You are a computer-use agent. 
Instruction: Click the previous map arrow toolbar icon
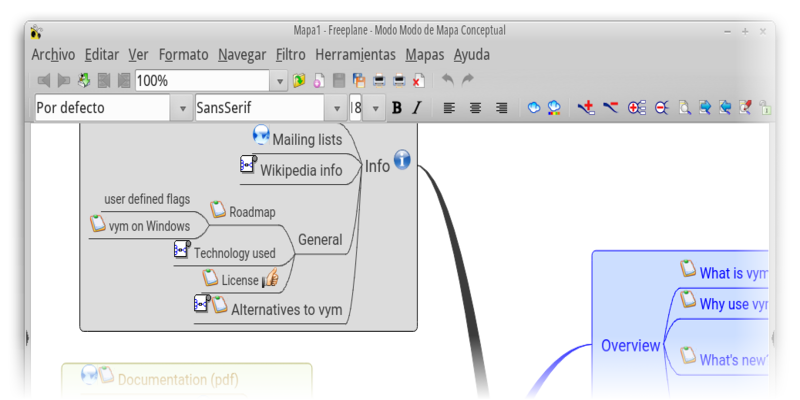tap(44, 81)
